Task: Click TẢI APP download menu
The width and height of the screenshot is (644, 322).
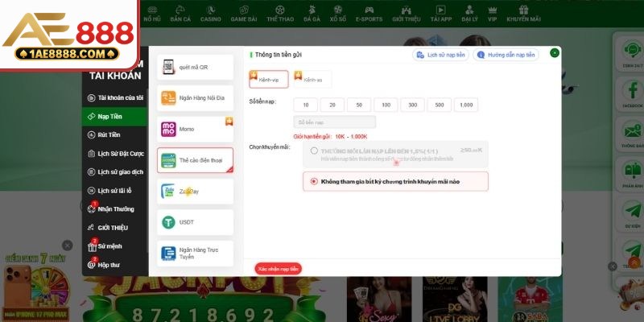Action: (440, 14)
